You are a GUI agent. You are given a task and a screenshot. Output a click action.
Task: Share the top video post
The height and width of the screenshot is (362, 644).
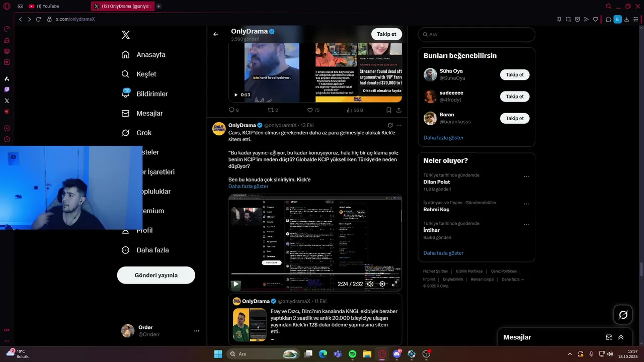pos(398,110)
